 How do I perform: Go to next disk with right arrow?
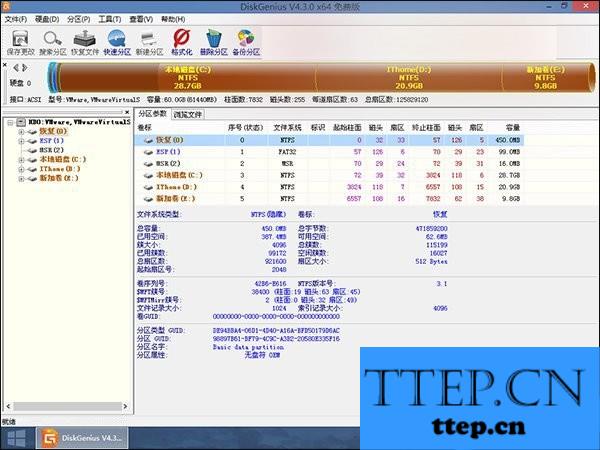(x=25, y=68)
